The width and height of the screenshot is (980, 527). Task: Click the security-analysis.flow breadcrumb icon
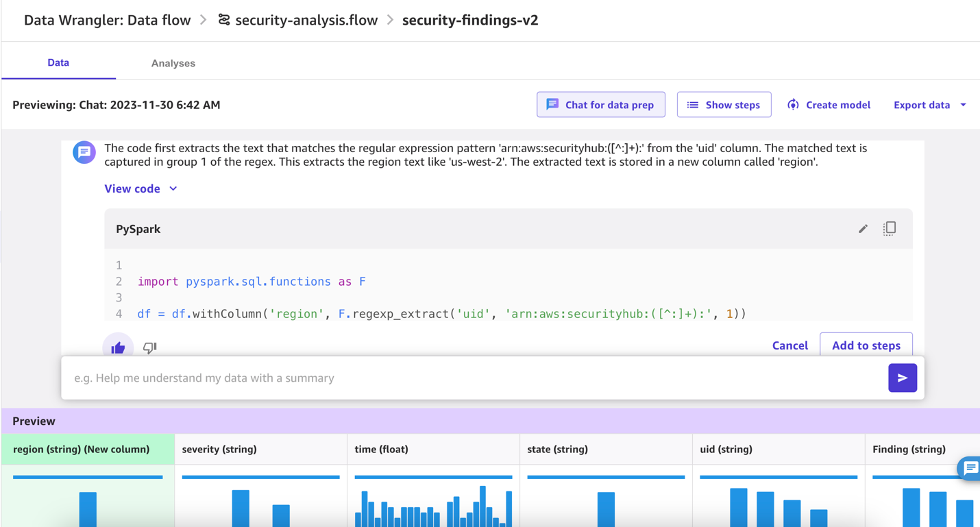(x=224, y=20)
